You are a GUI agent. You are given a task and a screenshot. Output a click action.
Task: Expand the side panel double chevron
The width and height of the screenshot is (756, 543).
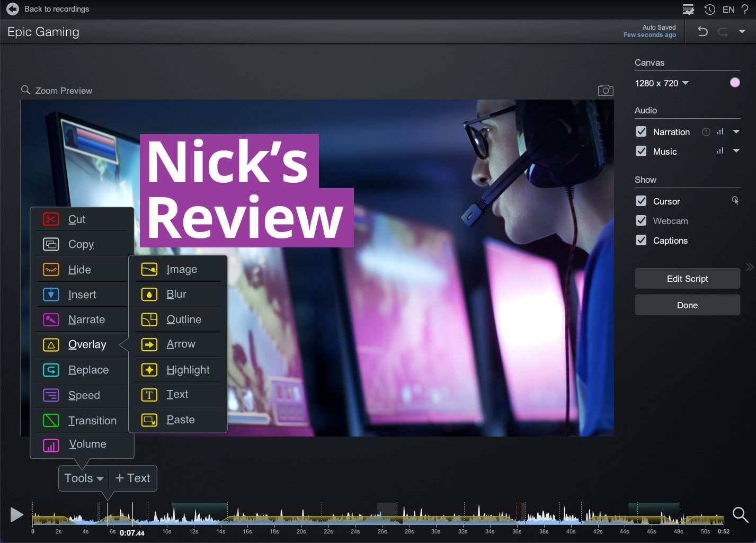749,267
